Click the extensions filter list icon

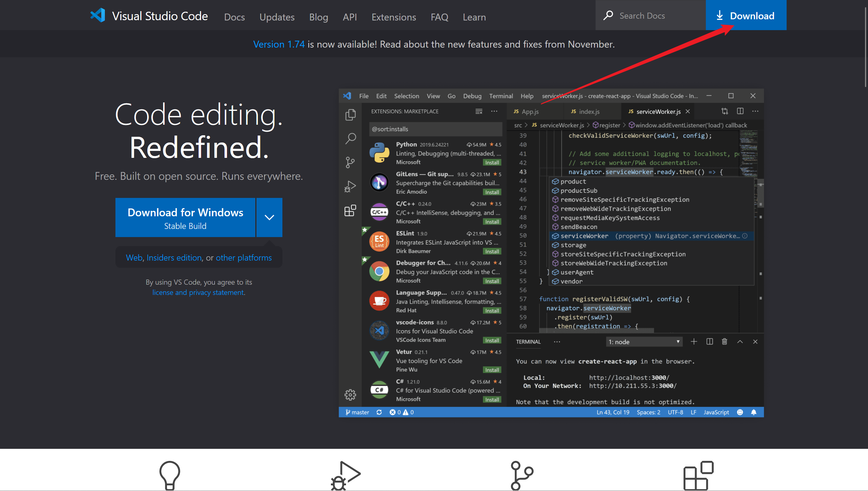[479, 111]
